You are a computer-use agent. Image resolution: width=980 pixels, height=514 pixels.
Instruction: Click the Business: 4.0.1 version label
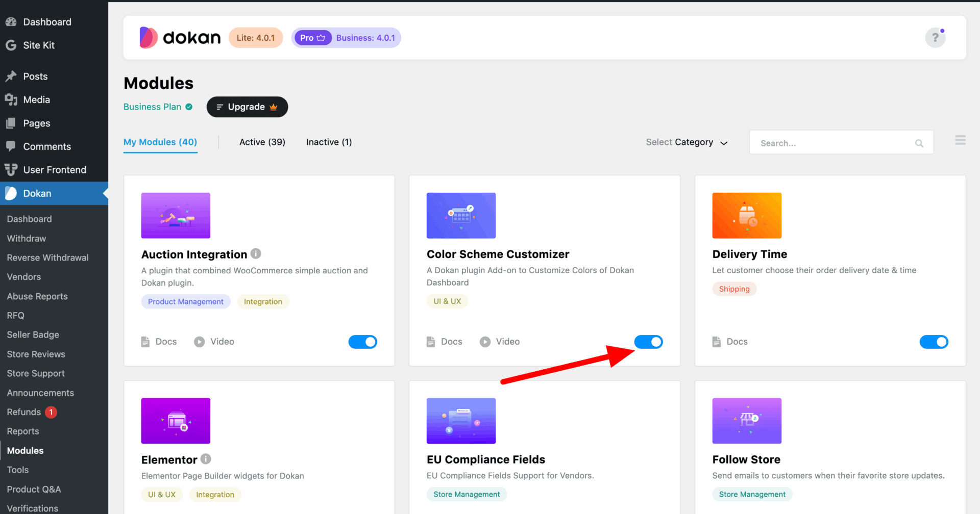365,38
